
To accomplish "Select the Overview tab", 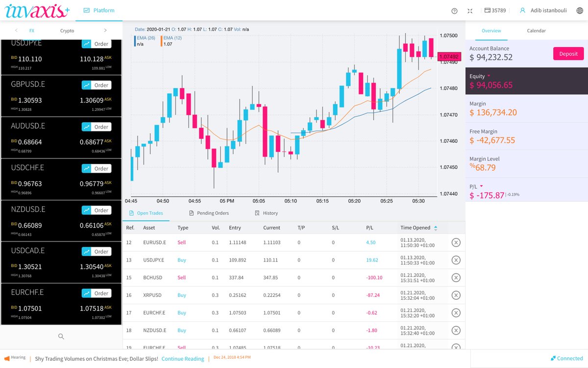I will point(491,30).
